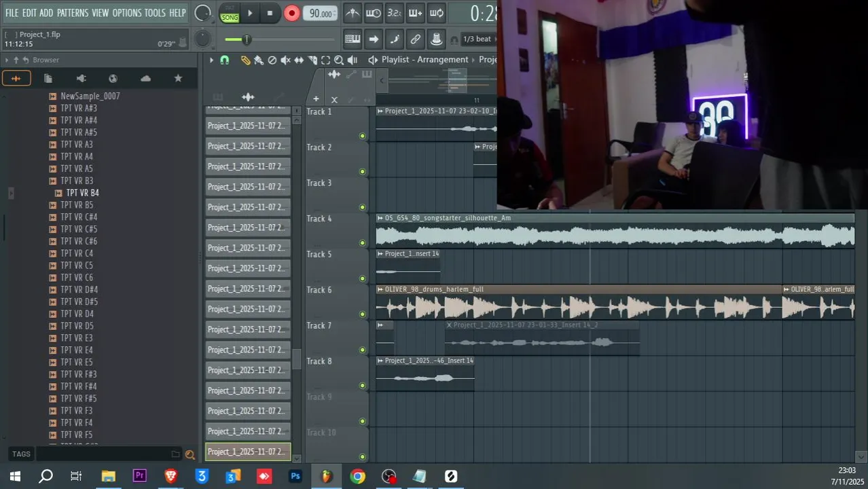Collapse browser structure arrow
The image size is (868, 489).
click(x=6, y=60)
